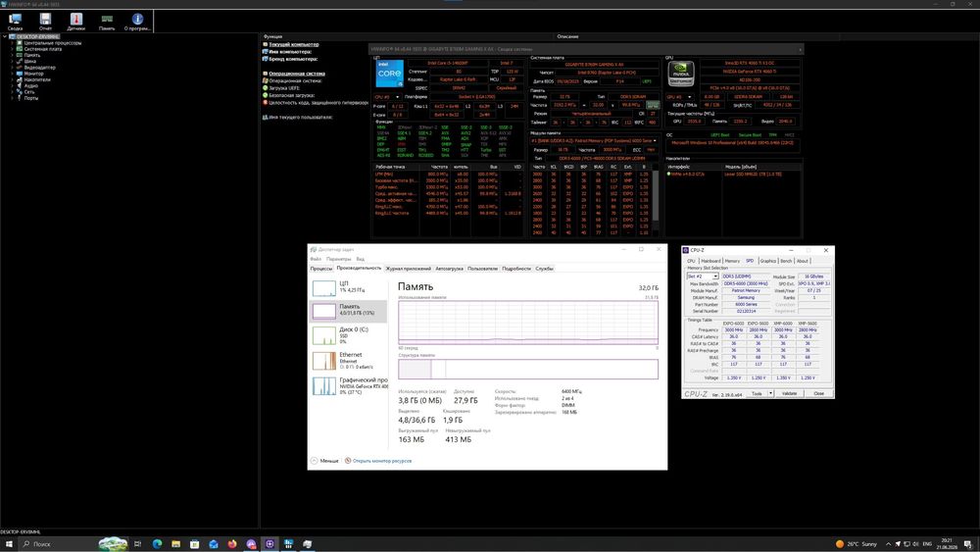Collapse Task Manager with the Меньше toggle
Image resolution: width=980 pixels, height=552 pixels.
tap(324, 461)
